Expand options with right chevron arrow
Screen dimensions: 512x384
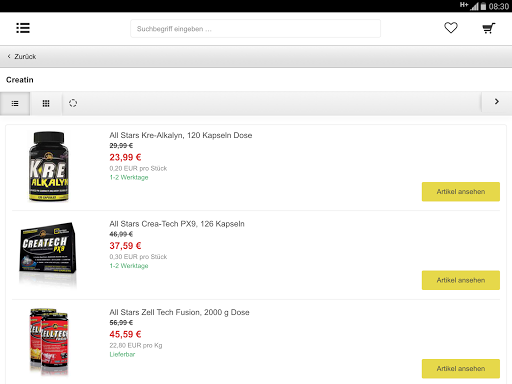point(497,102)
